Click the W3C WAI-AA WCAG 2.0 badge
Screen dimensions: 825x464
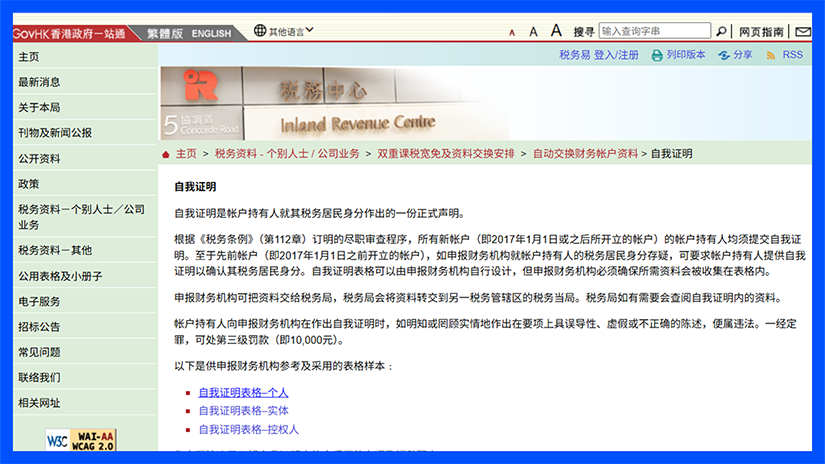point(81,440)
